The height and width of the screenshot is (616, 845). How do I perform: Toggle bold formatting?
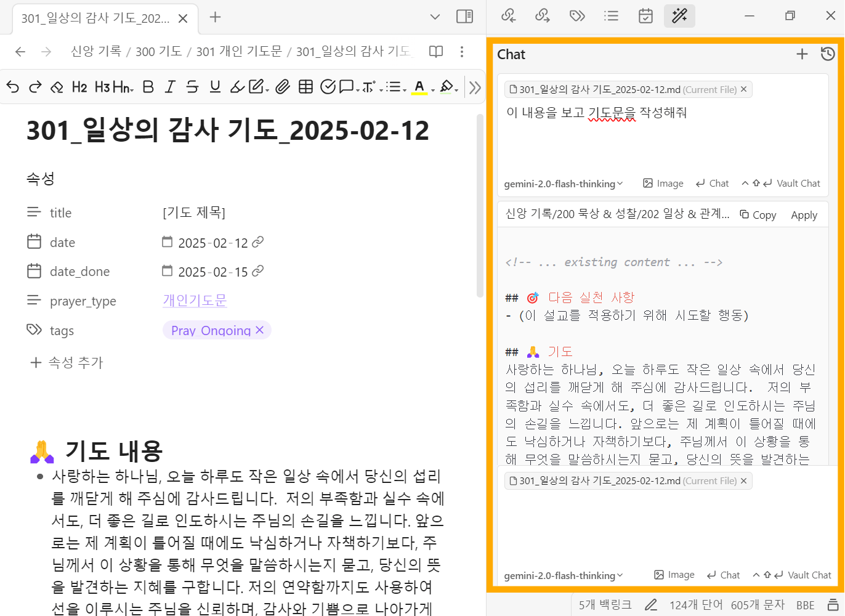tap(148, 87)
